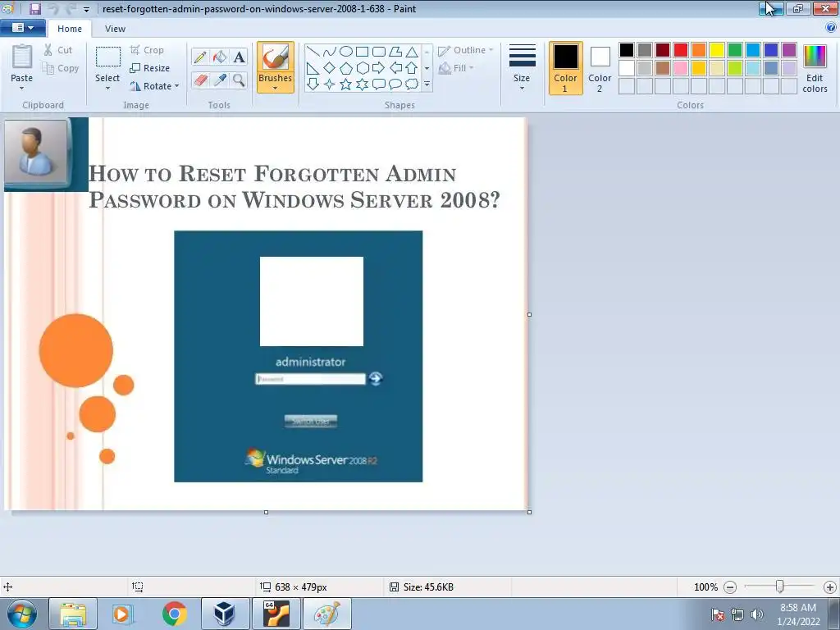Image resolution: width=840 pixels, height=630 pixels.
Task: Select the Pencil tool
Action: click(x=200, y=57)
